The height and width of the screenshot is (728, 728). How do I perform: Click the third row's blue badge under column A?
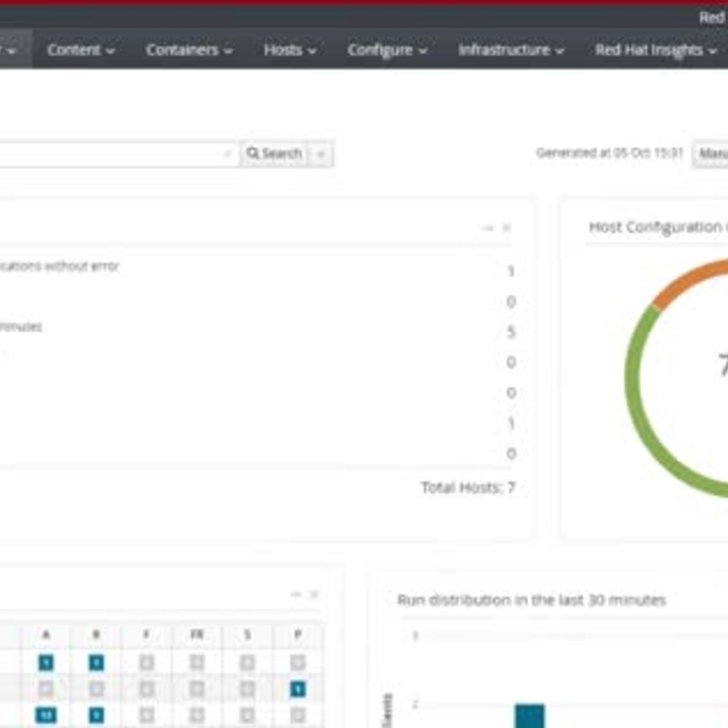pos(46,716)
